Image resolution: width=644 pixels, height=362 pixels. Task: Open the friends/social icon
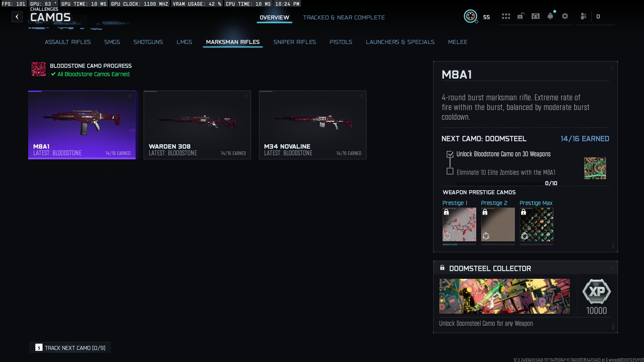coord(584,16)
